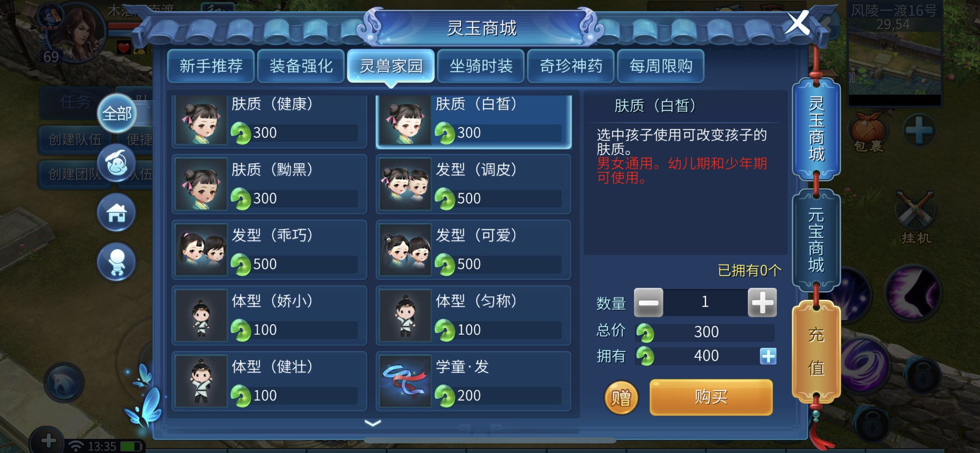Switch to the 坐骑时装 tab
This screenshot has height=453, width=980.
tap(481, 66)
